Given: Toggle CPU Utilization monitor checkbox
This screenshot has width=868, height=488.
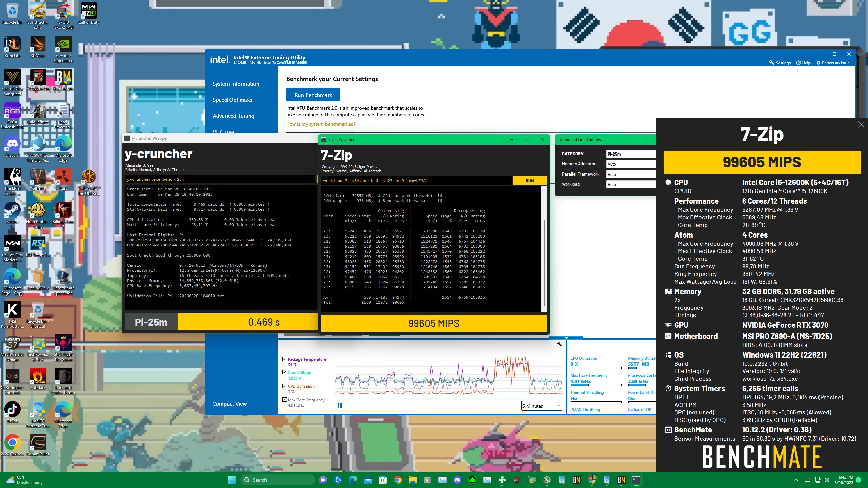Looking at the screenshot, I should (284, 386).
